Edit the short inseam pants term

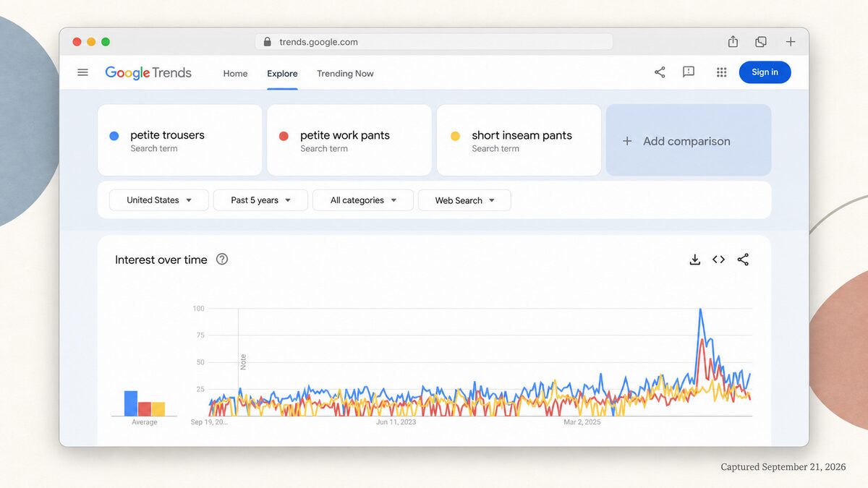tap(519, 140)
